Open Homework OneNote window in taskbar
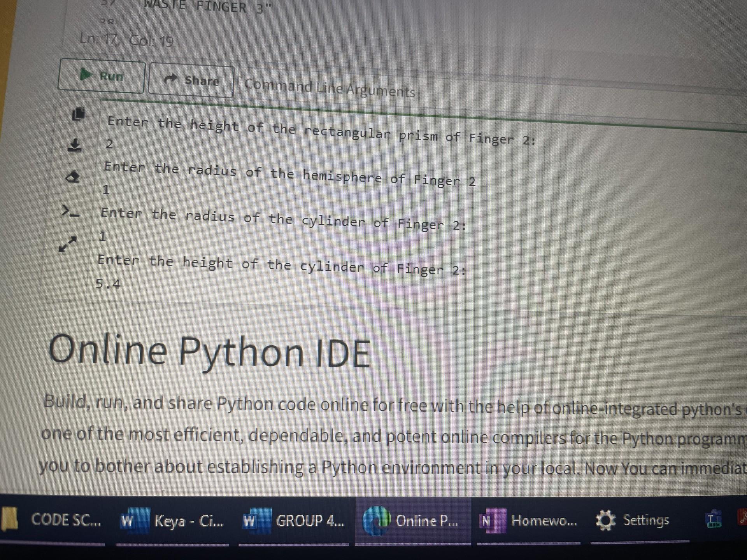Viewport: 747px width, 560px height. click(x=528, y=521)
